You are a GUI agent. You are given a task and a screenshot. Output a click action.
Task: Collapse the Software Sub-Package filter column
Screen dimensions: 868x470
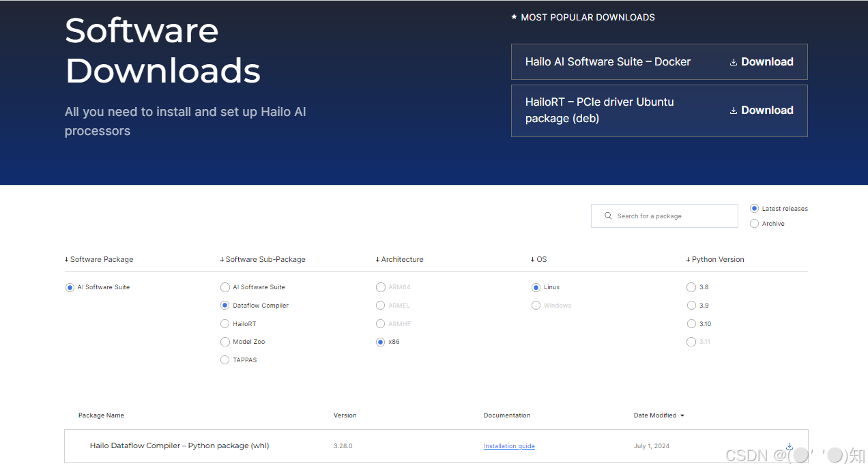pyautogui.click(x=263, y=260)
